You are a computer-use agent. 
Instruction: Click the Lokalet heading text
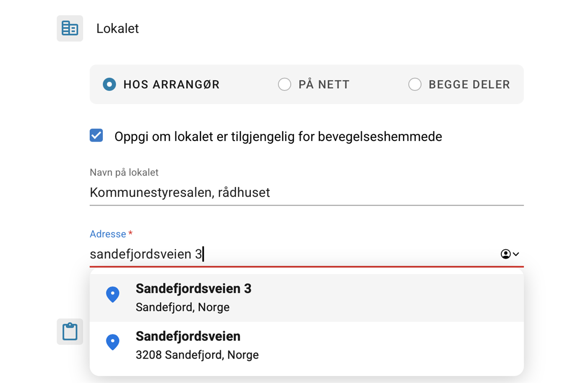pyautogui.click(x=118, y=28)
